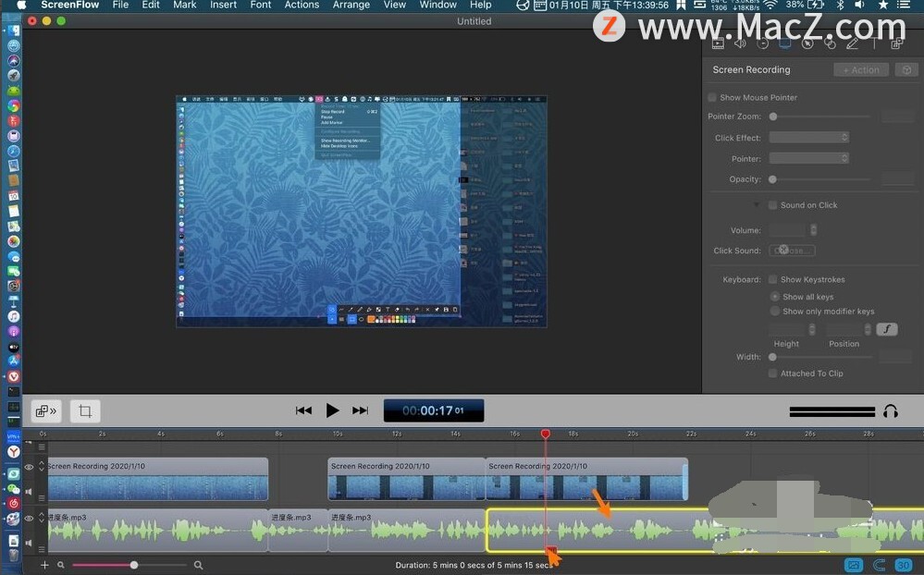Click the media panel toggle left of crop
Screen dimensions: 924x575
pyautogui.click(x=46, y=411)
